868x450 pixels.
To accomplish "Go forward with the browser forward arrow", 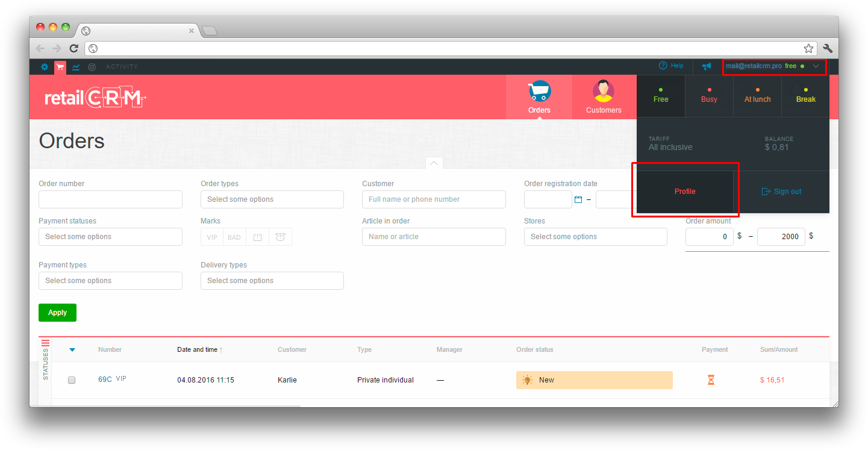I will click(x=57, y=48).
